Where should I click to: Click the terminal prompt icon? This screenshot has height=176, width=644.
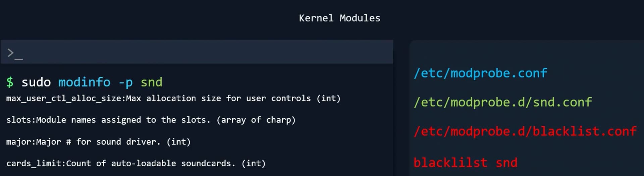coord(15,53)
